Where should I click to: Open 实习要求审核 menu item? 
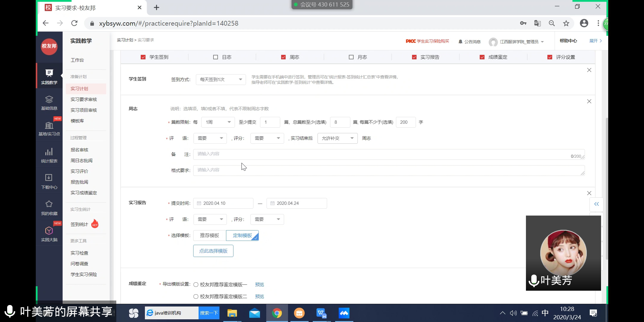click(84, 100)
